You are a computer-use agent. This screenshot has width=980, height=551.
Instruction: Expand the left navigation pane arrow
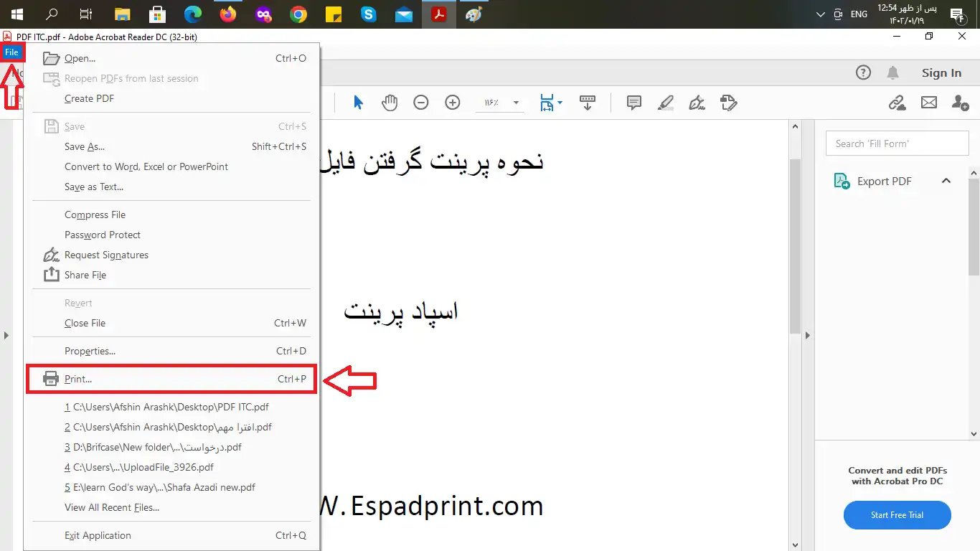[x=6, y=335]
